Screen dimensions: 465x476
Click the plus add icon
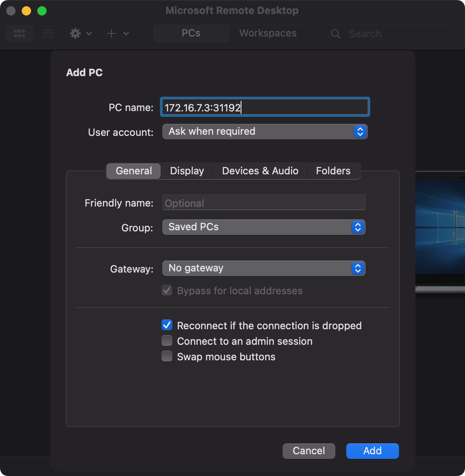coord(111,34)
